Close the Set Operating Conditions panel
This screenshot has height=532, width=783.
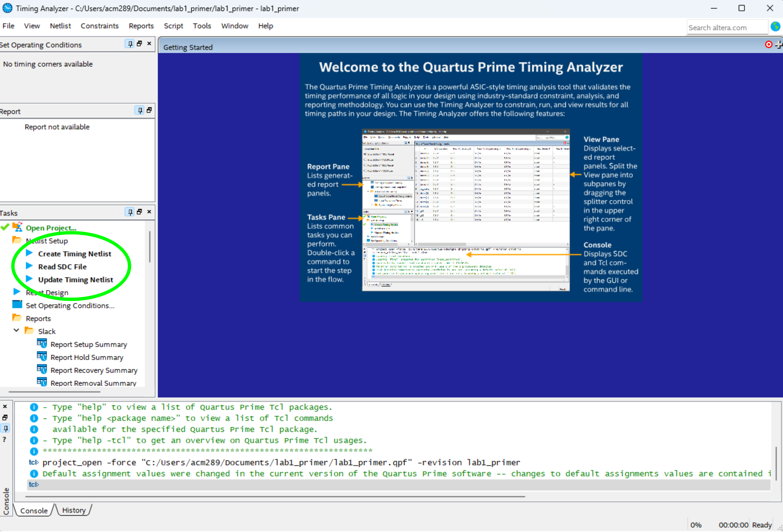click(x=149, y=43)
